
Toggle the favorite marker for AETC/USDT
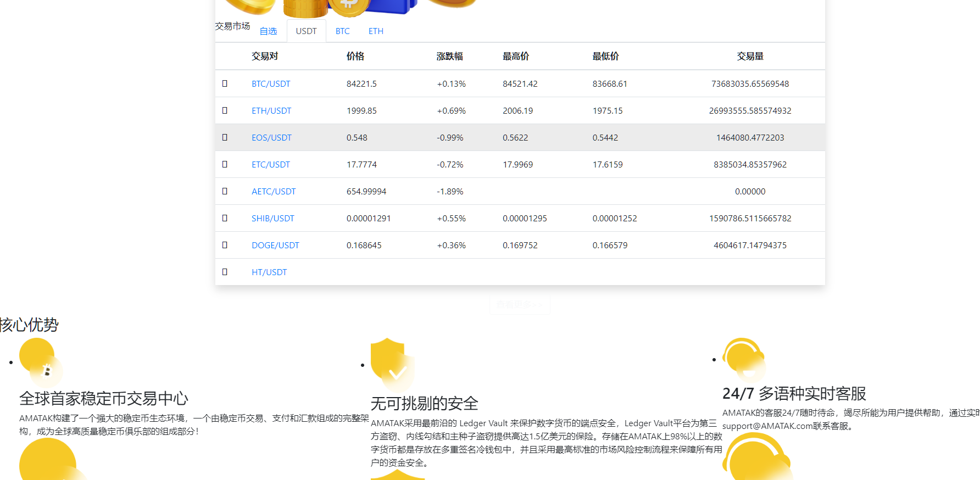coord(225,191)
